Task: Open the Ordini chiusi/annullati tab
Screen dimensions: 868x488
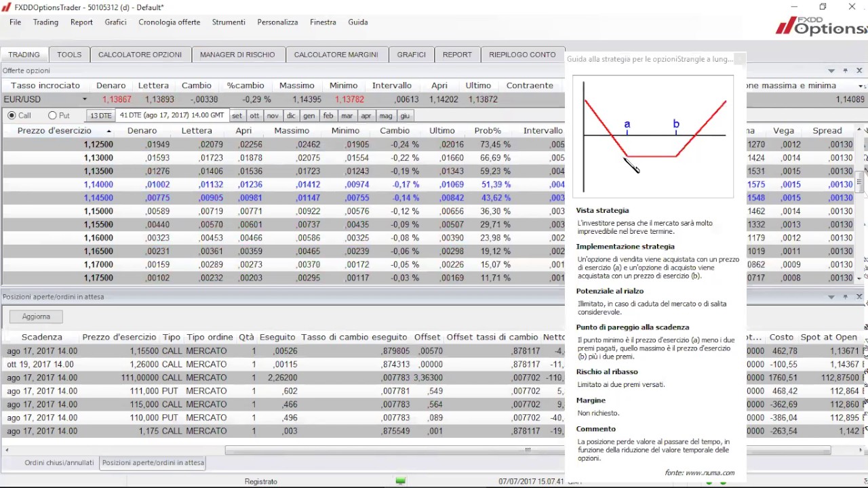Action: click(x=59, y=463)
